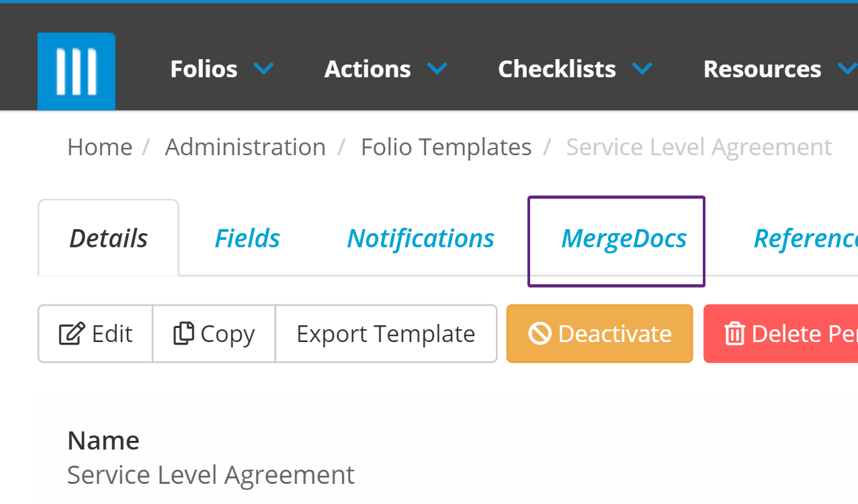The width and height of the screenshot is (858, 504).
Task: Click the blue three-bar logo icon
Action: [x=76, y=71]
